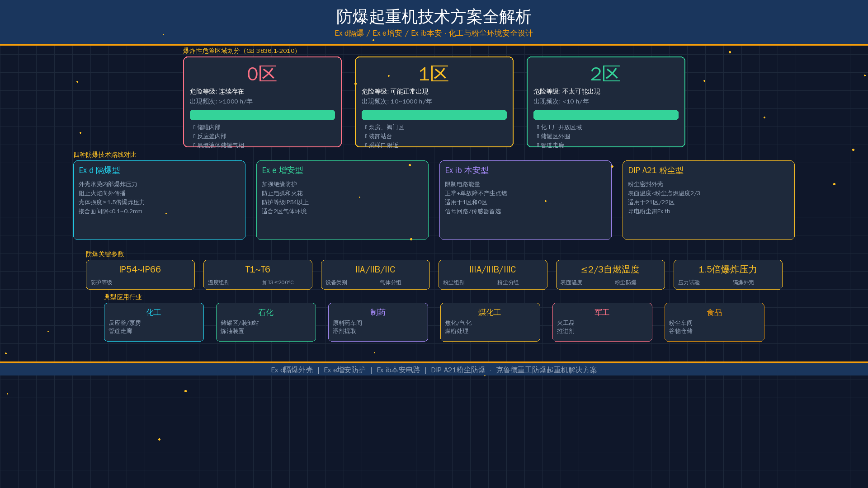Click the green progress bar in 2区 card
The image size is (868, 488).
click(x=606, y=115)
